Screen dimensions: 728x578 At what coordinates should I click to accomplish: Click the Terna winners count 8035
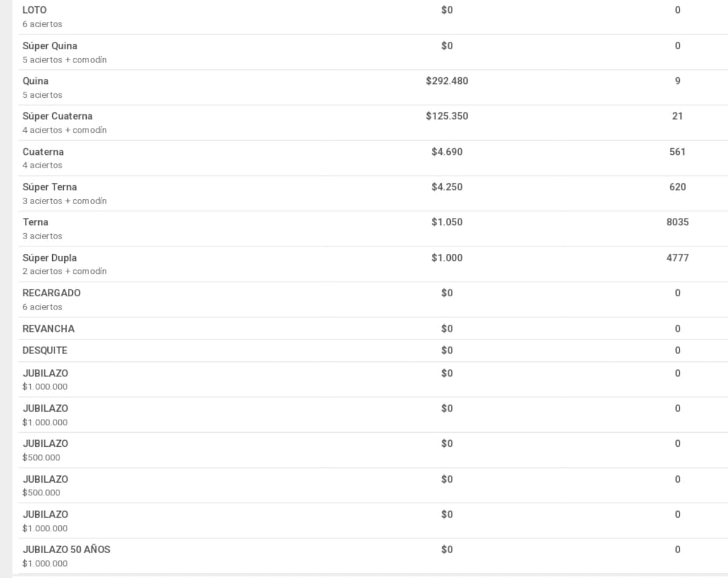pyautogui.click(x=678, y=222)
